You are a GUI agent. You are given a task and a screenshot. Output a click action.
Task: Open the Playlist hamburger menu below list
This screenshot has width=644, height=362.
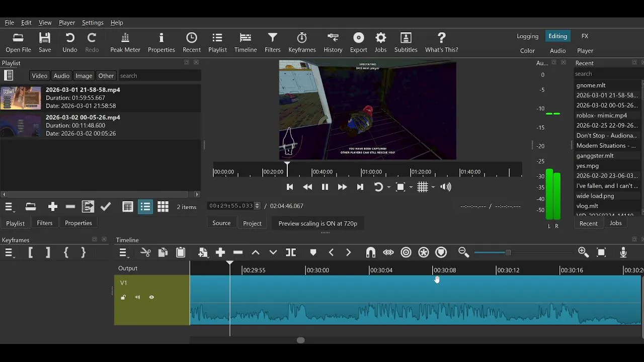click(9, 207)
